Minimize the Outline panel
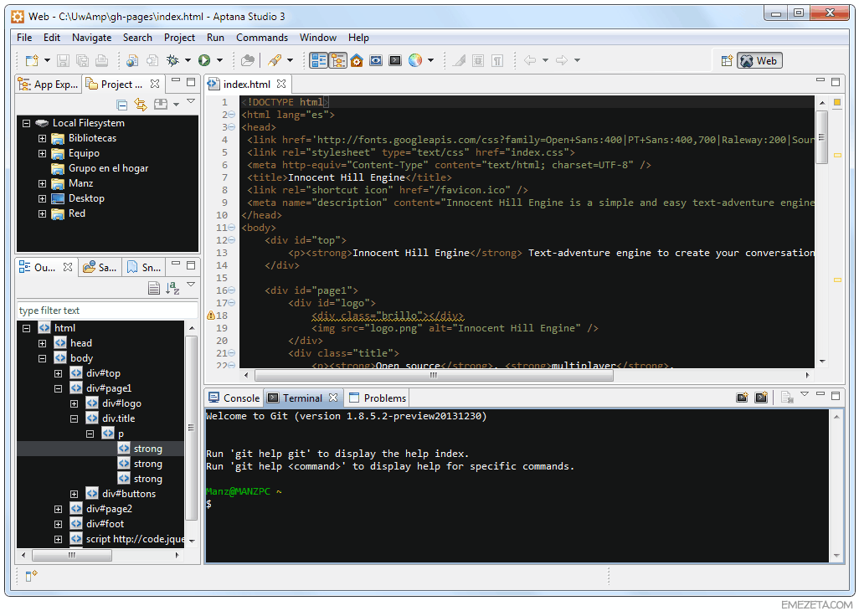 click(175, 264)
